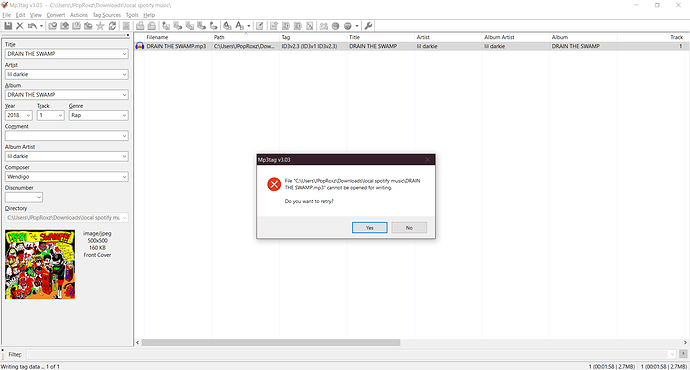Click the Actions (Quick) letter A icon

click(239, 26)
